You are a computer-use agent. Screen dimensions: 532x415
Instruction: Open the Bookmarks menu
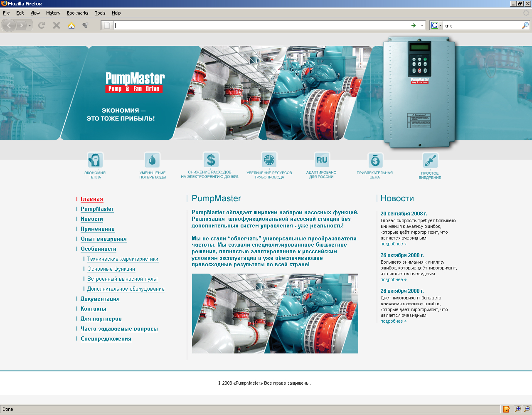click(x=78, y=13)
